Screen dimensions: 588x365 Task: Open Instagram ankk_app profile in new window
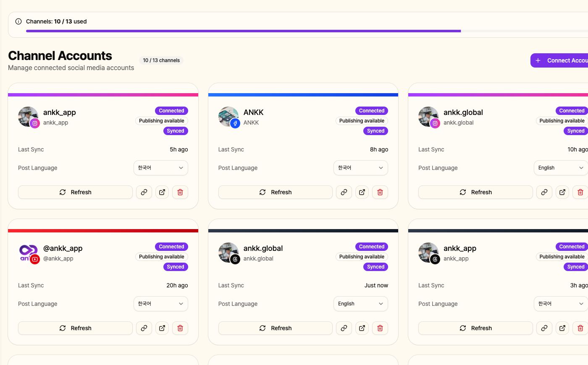162,192
